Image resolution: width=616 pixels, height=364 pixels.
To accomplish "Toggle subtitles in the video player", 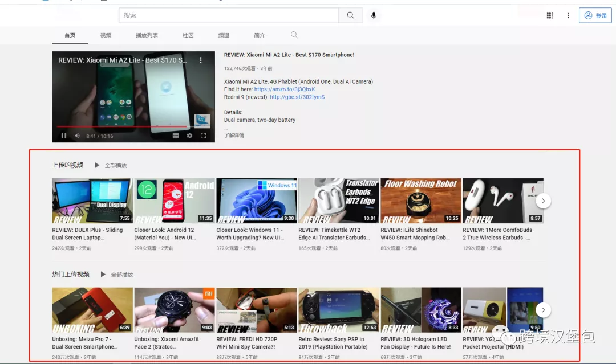I will point(176,136).
